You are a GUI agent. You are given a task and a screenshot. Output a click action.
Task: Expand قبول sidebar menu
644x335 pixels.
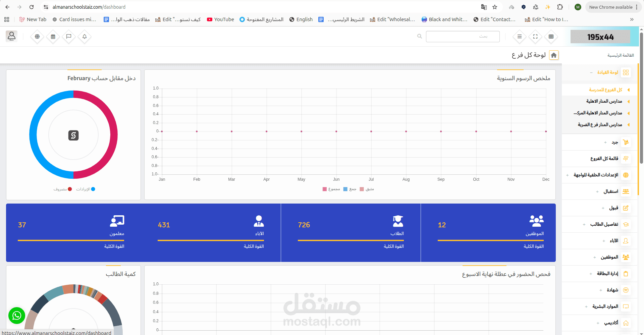click(603, 208)
